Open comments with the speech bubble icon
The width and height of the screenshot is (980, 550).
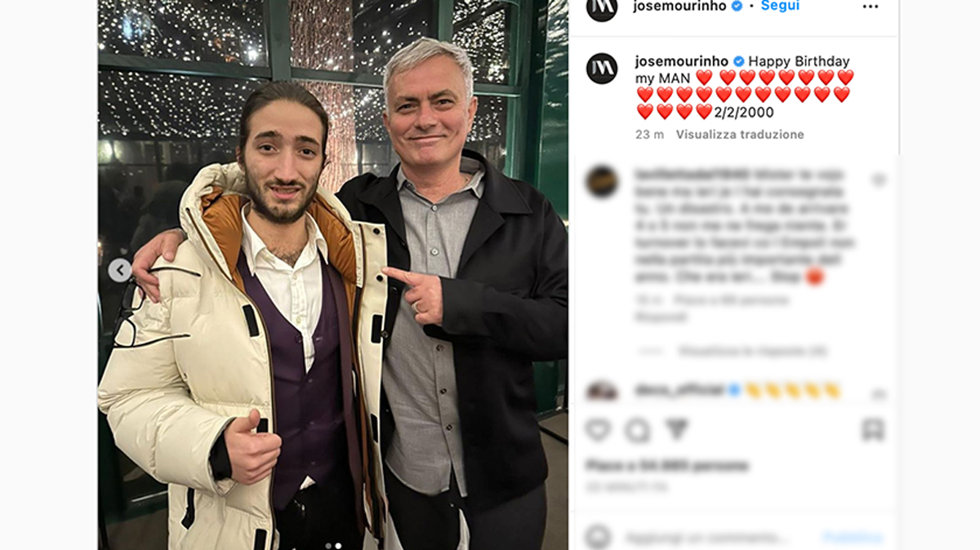point(637,430)
